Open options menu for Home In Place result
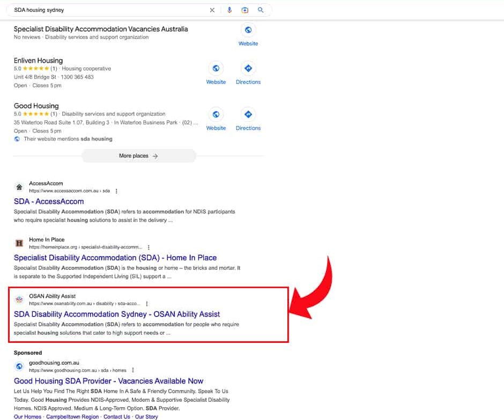Image resolution: width=504 pixels, height=420 pixels. tap(149, 247)
